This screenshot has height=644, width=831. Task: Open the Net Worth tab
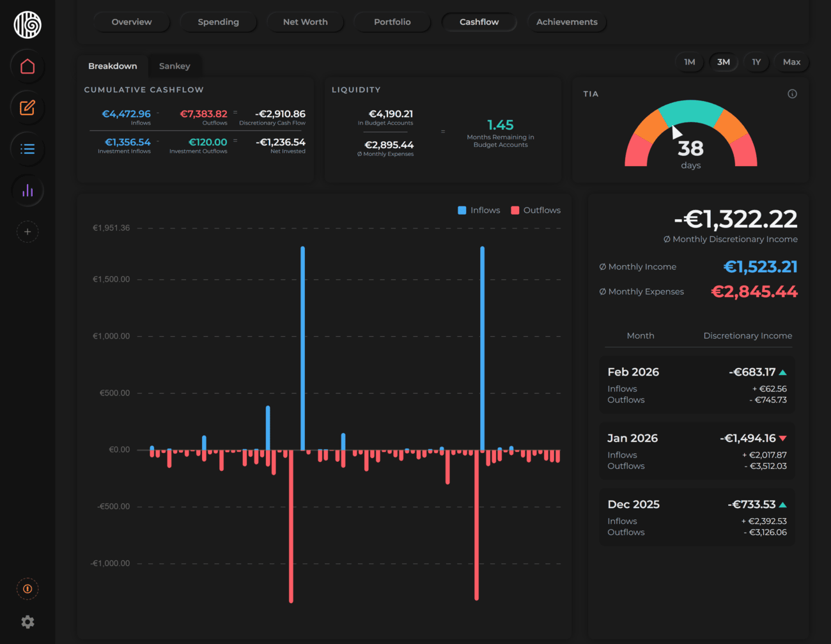pos(306,22)
